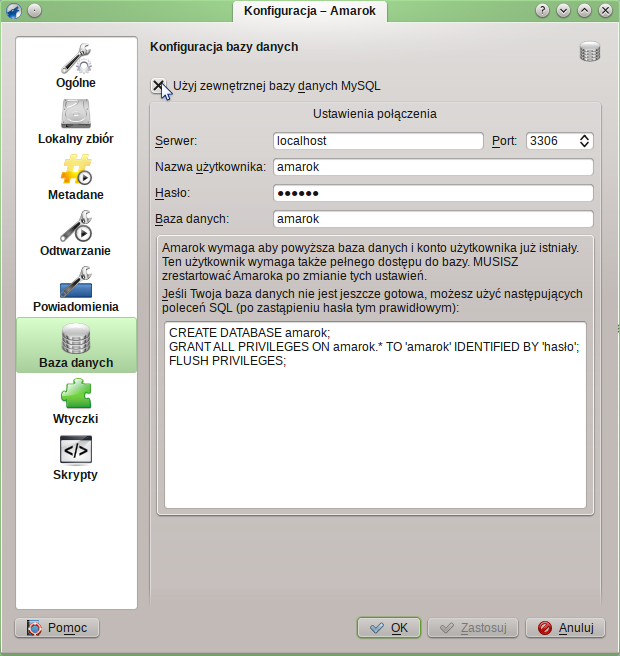620x656 pixels.
Task: Open the Skrypty scripts section
Action: click(76, 457)
